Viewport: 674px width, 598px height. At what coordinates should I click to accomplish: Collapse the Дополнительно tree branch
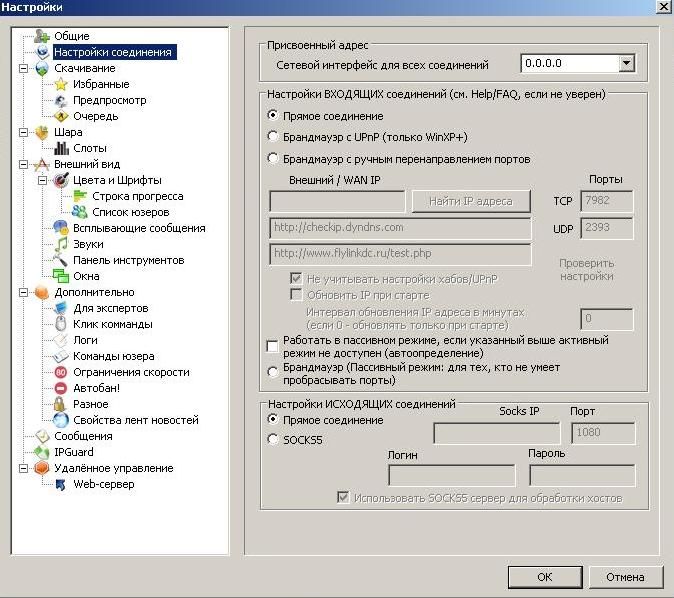tap(24, 292)
